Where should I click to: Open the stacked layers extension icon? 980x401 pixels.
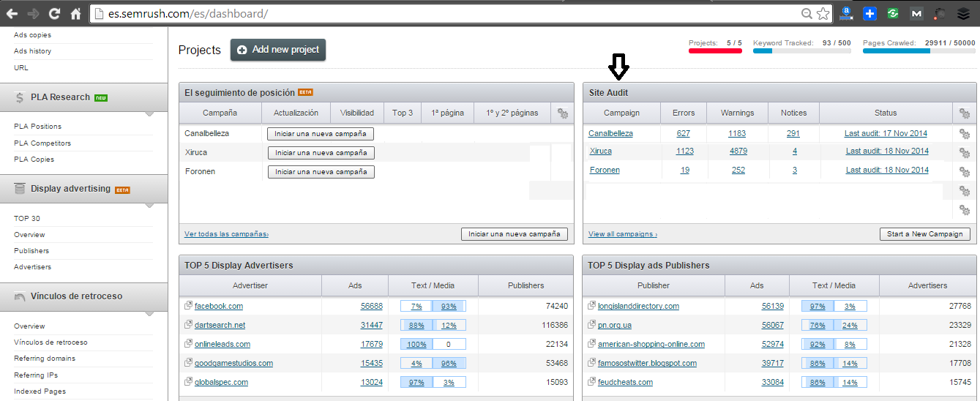point(963,13)
